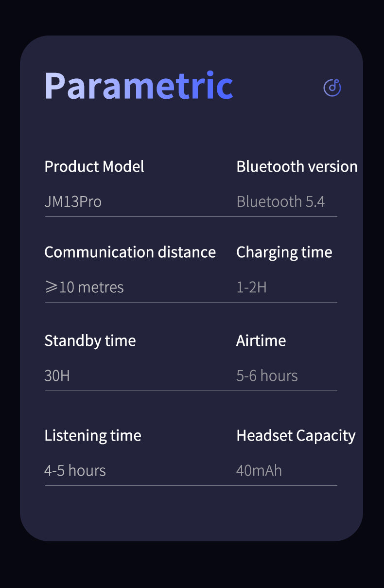Select the Communication distance label
Viewport: 384px width, 588px height.
click(x=130, y=252)
